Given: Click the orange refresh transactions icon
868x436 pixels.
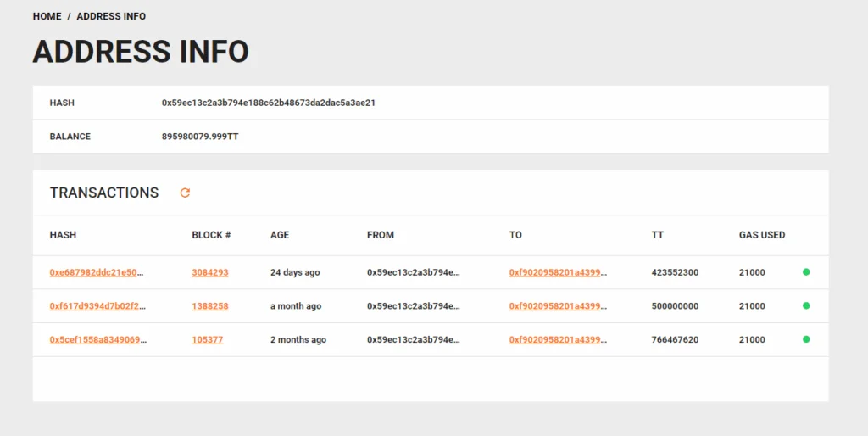Looking at the screenshot, I should click(x=185, y=193).
